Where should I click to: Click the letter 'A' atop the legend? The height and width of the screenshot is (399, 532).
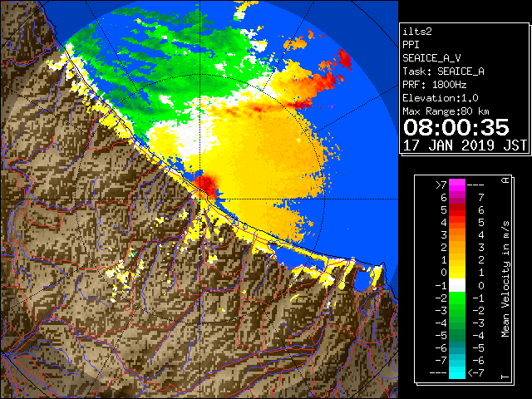[505, 180]
